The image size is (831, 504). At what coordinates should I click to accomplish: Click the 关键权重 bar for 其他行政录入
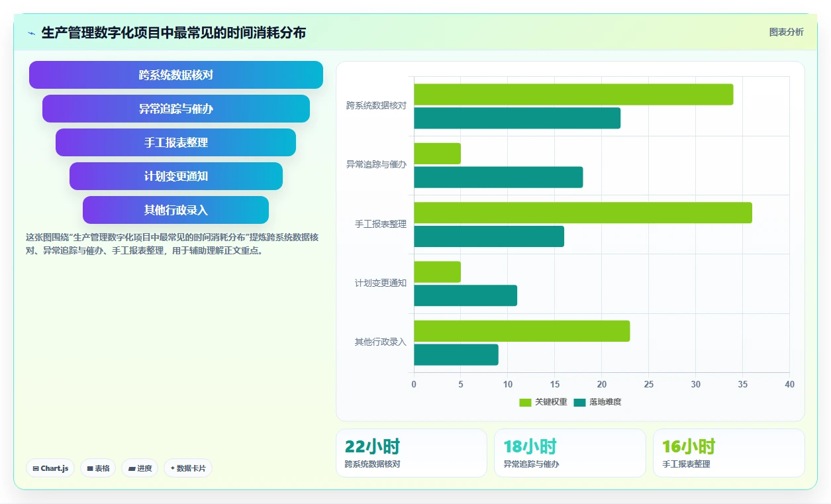522,331
